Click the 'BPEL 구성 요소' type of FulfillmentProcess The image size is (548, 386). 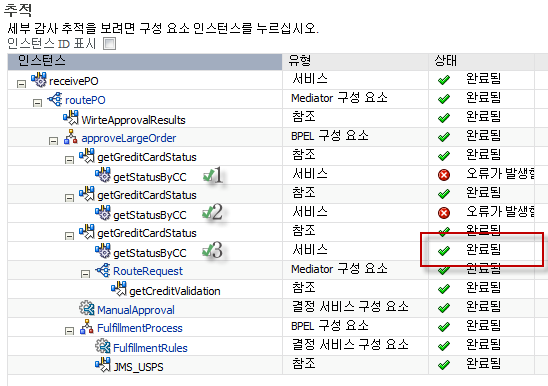pyautogui.click(x=330, y=326)
